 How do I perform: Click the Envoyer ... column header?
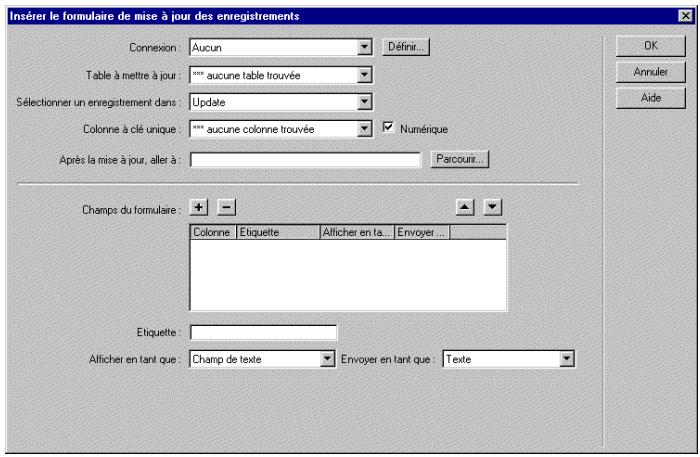click(422, 233)
